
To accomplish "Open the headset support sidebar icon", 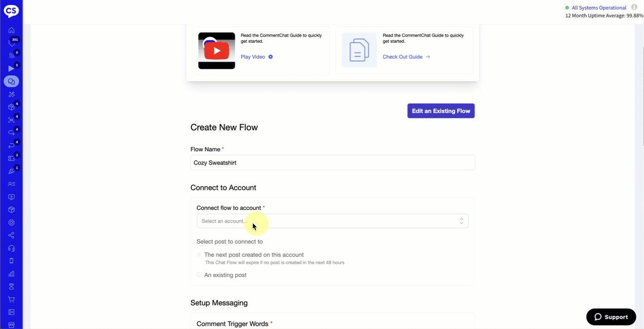I will point(11,248).
